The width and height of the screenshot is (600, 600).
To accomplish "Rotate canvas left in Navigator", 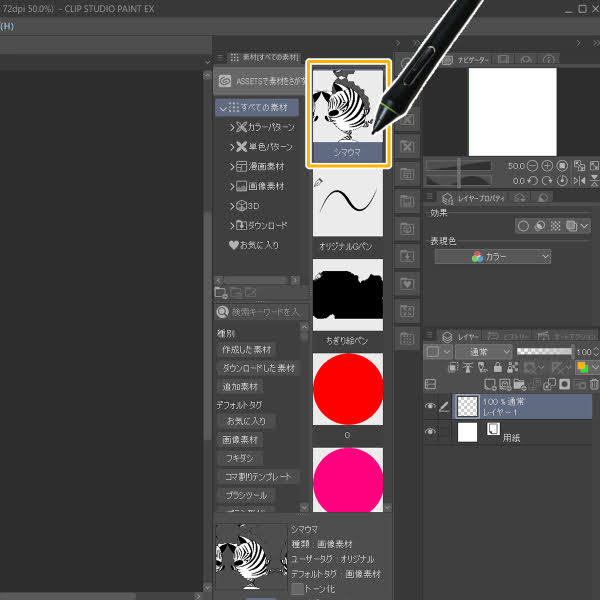I will tap(532, 181).
